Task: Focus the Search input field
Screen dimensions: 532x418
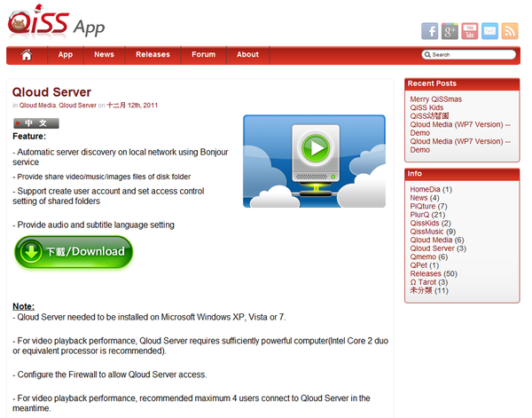Action: (469, 55)
